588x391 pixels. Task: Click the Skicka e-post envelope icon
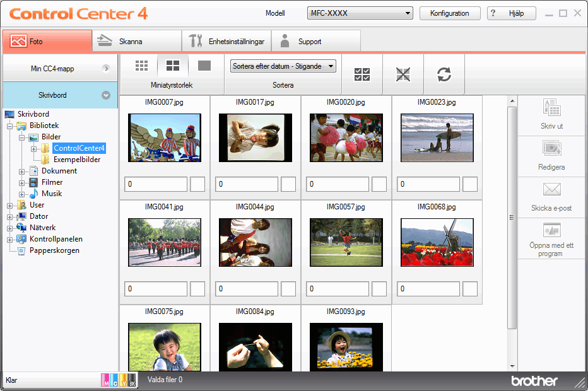[551, 189]
